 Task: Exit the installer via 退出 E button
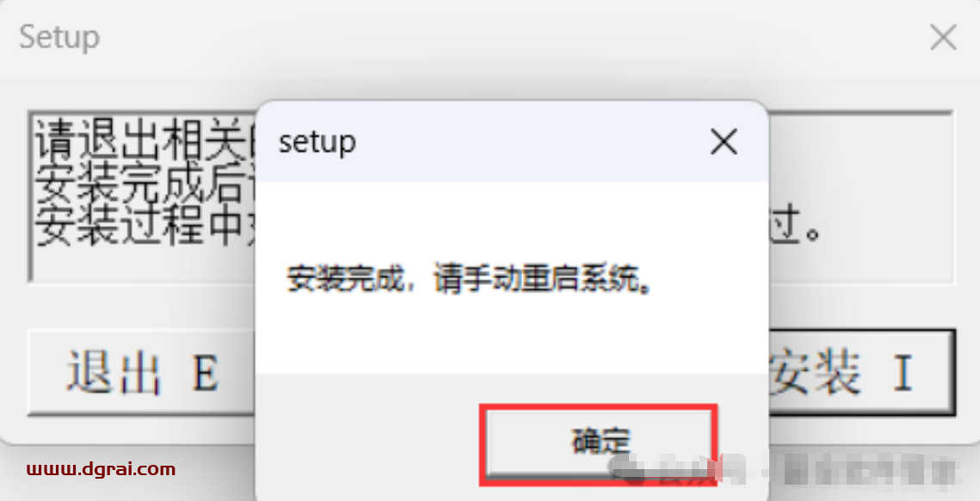(141, 372)
